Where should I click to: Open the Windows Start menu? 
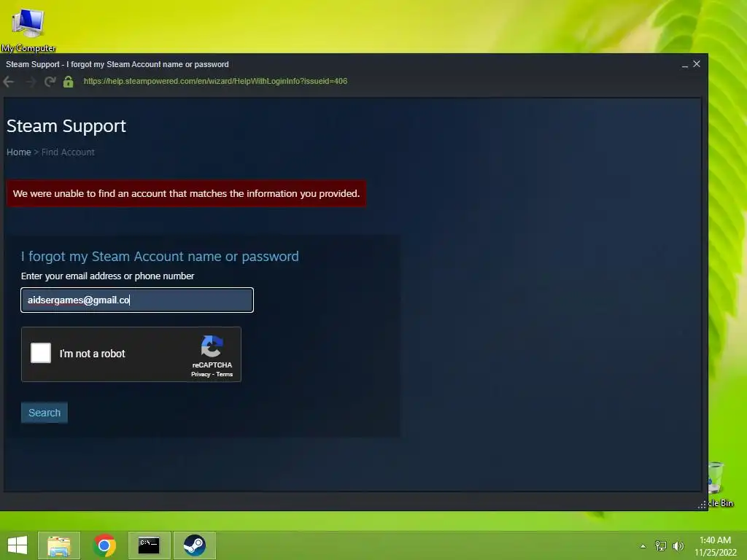[x=18, y=545]
